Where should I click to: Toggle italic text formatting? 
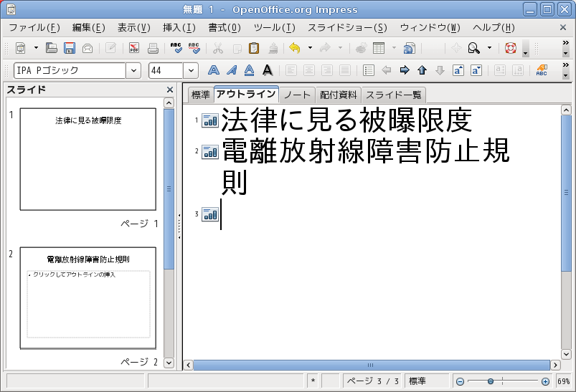[x=232, y=70]
